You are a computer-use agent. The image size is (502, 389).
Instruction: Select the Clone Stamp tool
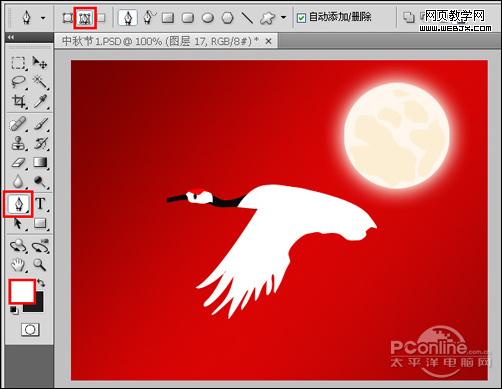[x=18, y=143]
